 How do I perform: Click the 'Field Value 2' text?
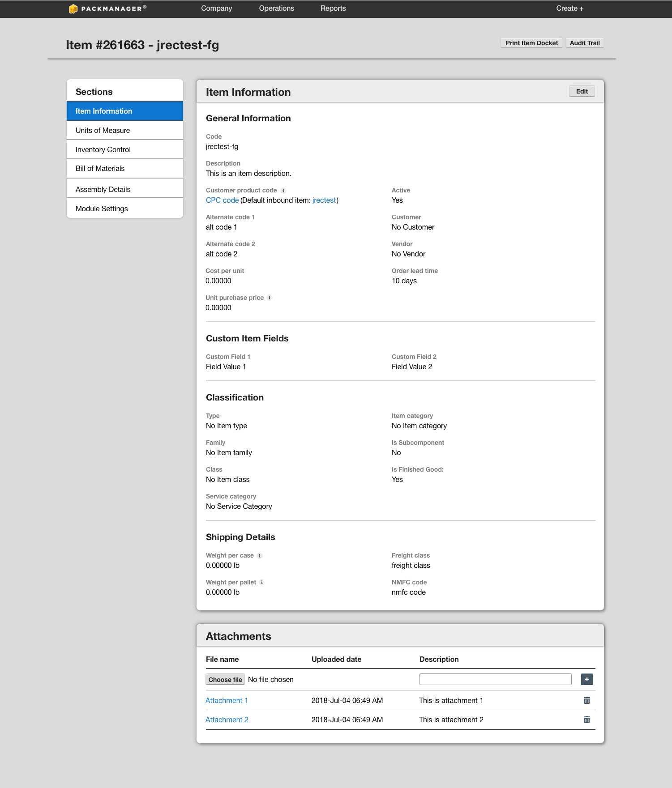coord(412,367)
